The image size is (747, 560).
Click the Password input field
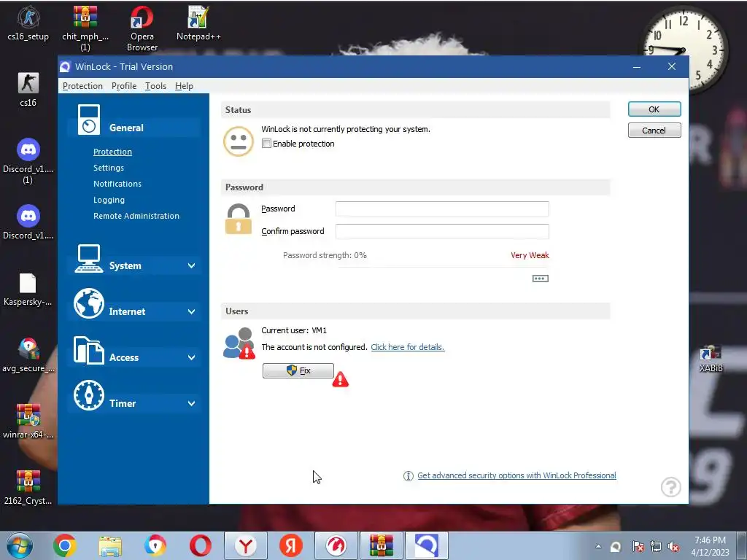(x=442, y=209)
